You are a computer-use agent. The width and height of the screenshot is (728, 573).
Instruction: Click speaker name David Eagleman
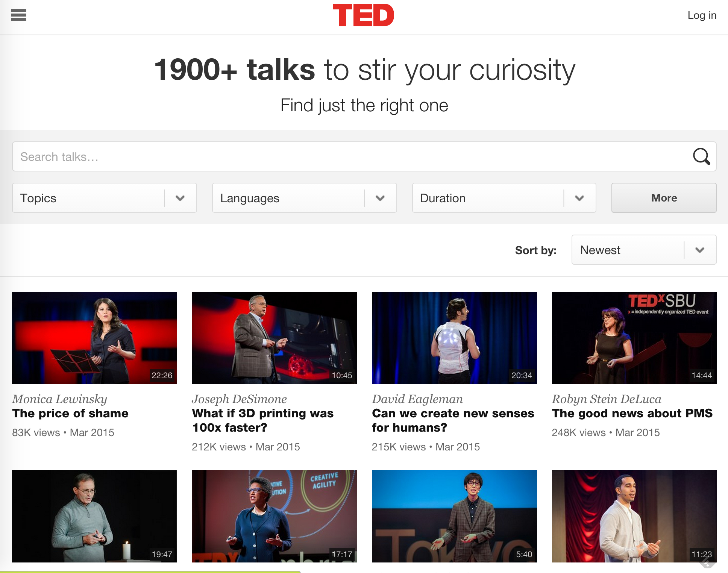tap(417, 399)
